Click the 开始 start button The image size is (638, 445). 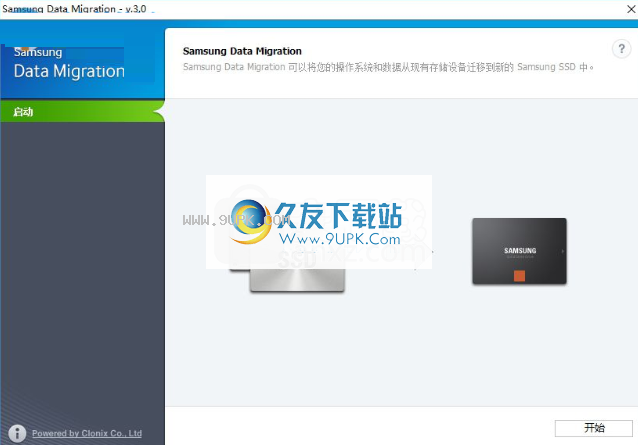point(594,428)
